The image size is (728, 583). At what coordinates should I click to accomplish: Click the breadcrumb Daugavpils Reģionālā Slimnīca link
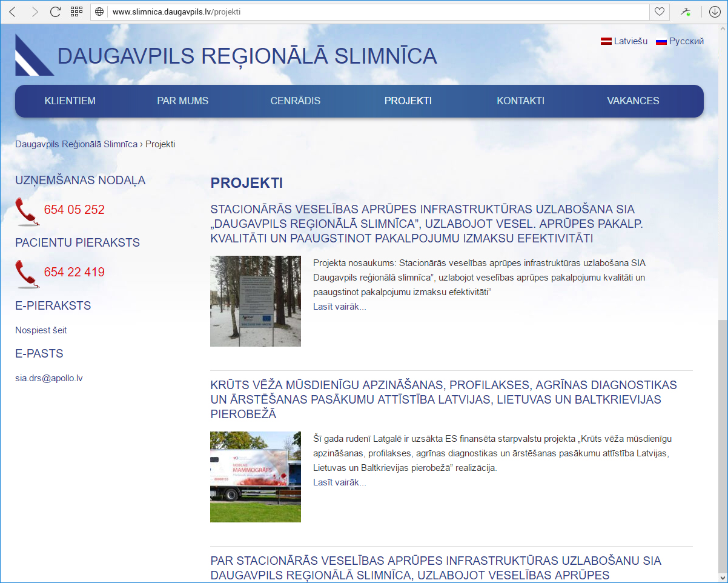[76, 144]
